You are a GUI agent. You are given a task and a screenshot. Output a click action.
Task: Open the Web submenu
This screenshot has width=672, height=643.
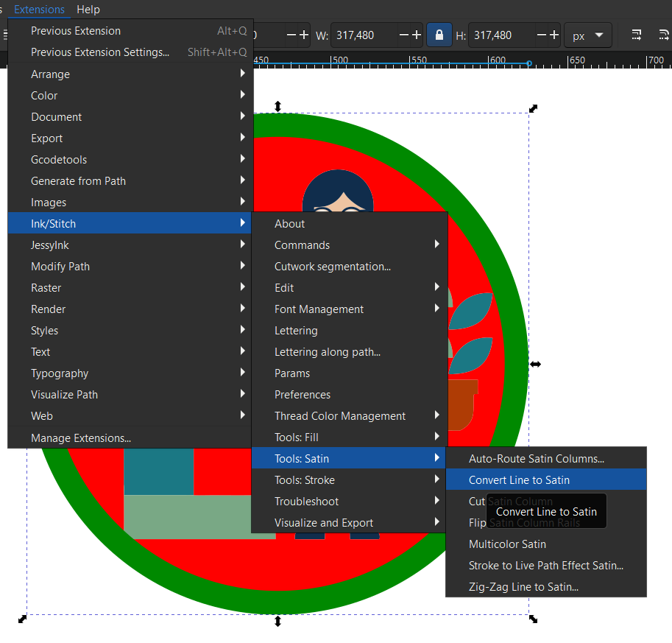pyautogui.click(x=130, y=416)
